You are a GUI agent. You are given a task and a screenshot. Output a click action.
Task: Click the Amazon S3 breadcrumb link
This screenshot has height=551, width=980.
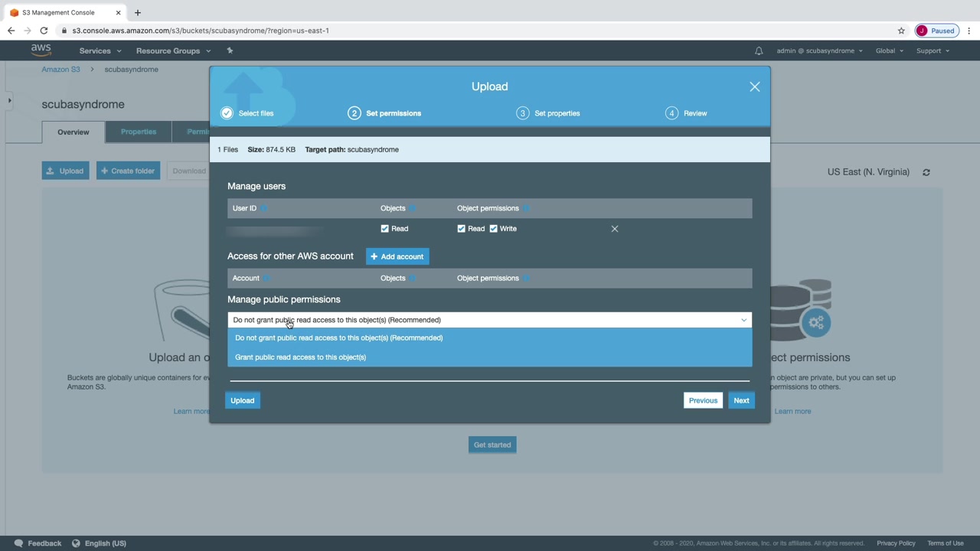click(x=60, y=70)
